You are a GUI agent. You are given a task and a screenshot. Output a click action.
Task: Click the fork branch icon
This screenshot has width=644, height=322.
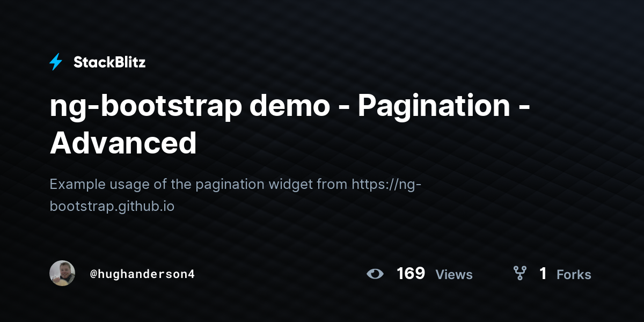click(x=519, y=274)
